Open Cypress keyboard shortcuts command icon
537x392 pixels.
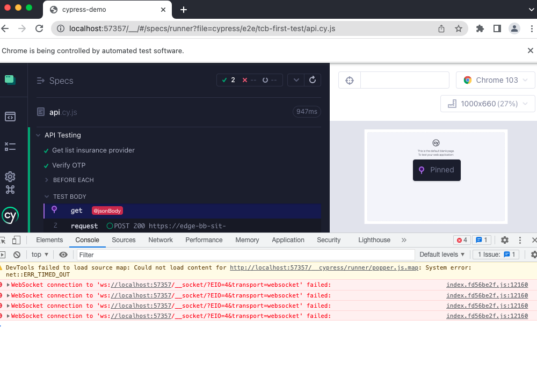tap(10, 190)
